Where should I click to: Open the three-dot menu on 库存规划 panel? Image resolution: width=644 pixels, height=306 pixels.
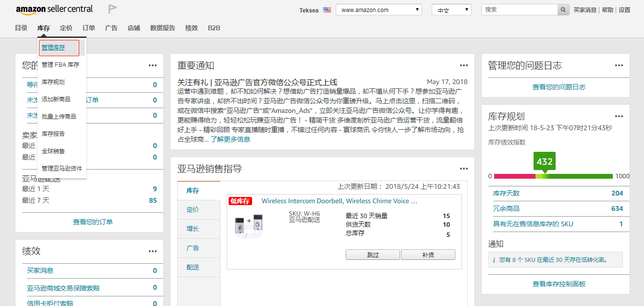[x=619, y=116]
